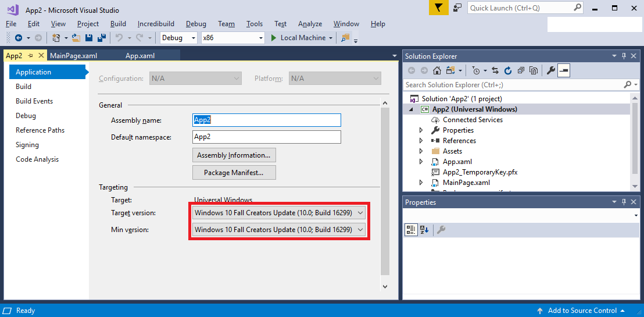Click the Assembly Information button
Viewport: 644px width, 317px height.
click(x=234, y=155)
